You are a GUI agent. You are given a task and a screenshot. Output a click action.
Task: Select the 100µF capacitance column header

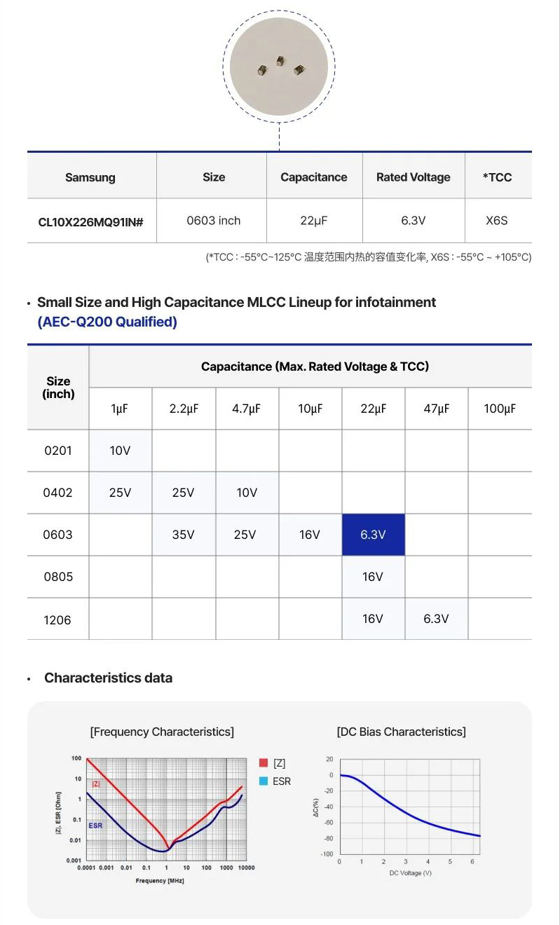click(x=500, y=409)
